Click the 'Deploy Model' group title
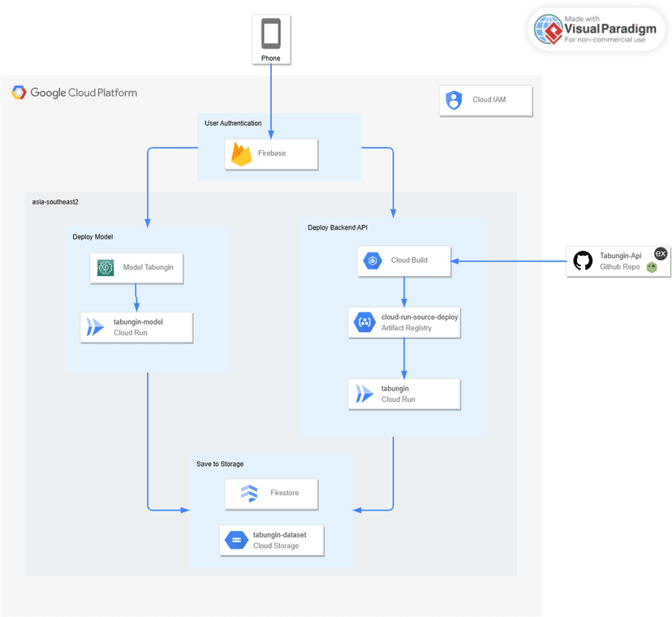 93,237
